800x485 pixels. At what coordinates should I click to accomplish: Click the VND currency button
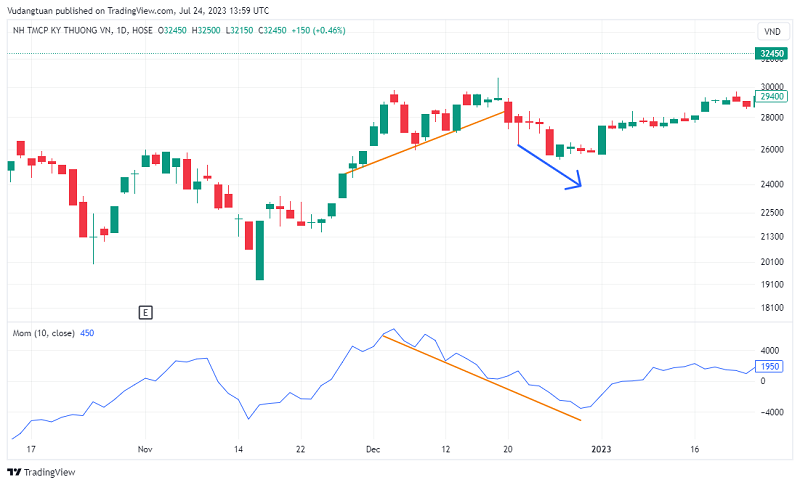coord(771,32)
